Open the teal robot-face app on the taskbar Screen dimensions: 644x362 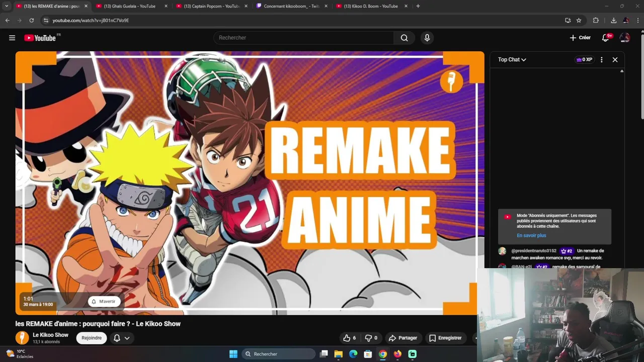413,354
